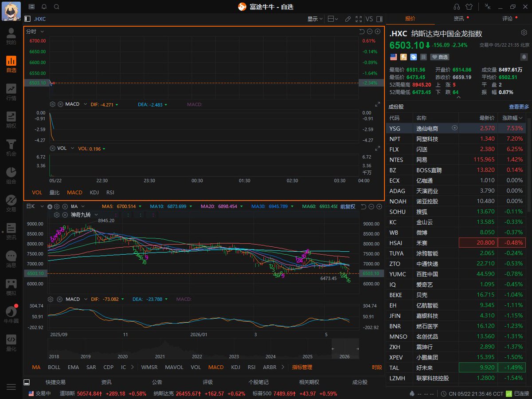Remove the 神奇九转 indicator with its X icon
532x399 pixels.
[65, 215]
